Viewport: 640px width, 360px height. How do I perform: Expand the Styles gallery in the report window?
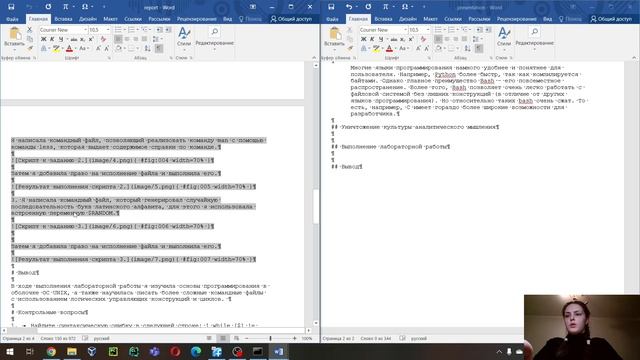point(184,38)
